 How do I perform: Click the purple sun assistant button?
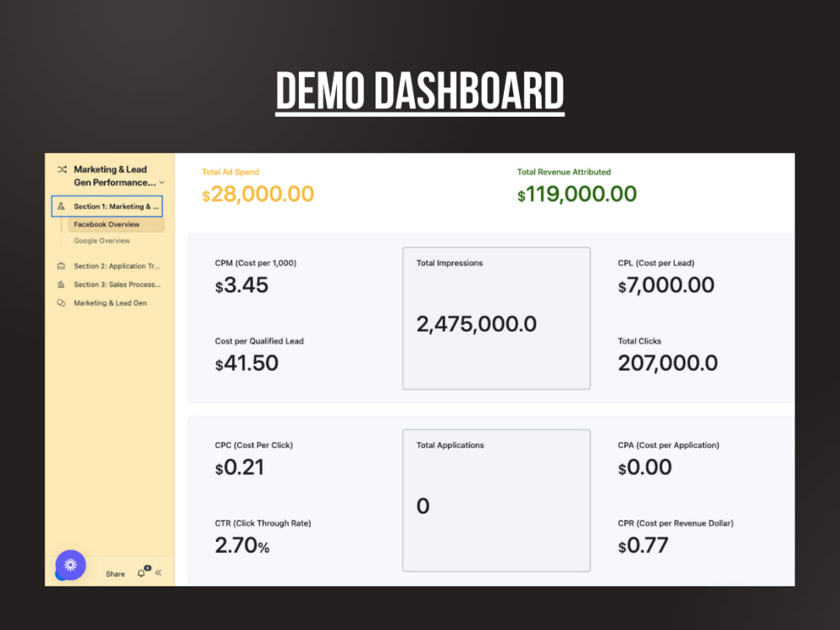(x=71, y=564)
